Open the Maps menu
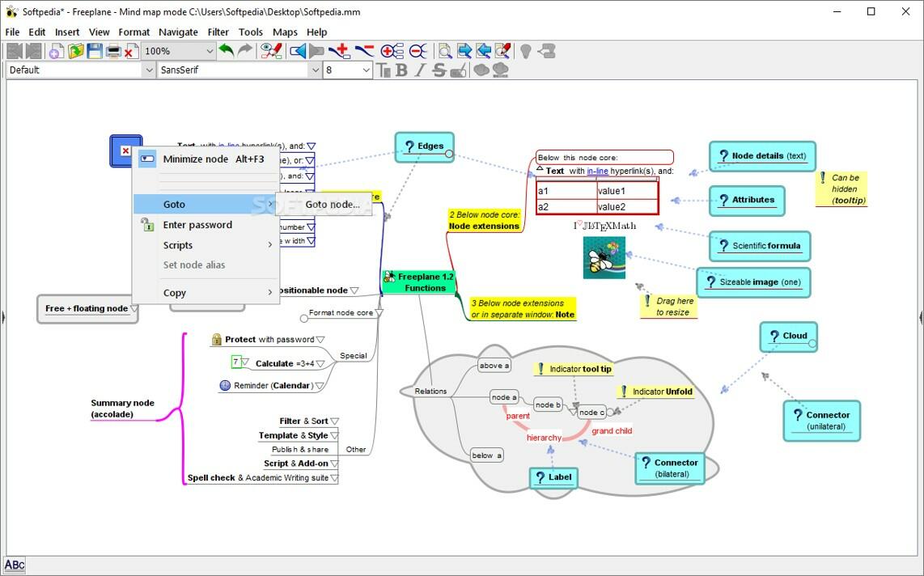This screenshot has width=924, height=576. click(284, 32)
